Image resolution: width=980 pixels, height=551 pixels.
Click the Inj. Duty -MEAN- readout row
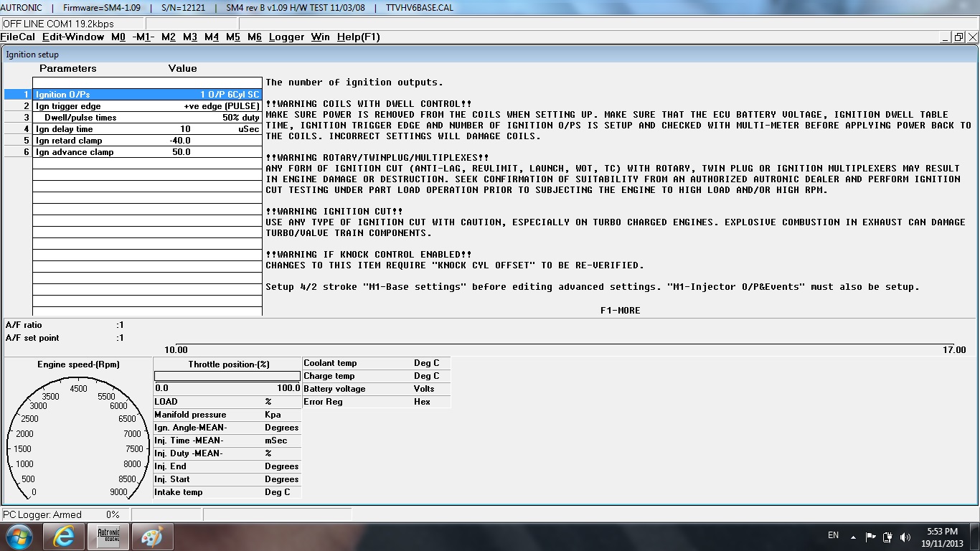coord(227,453)
